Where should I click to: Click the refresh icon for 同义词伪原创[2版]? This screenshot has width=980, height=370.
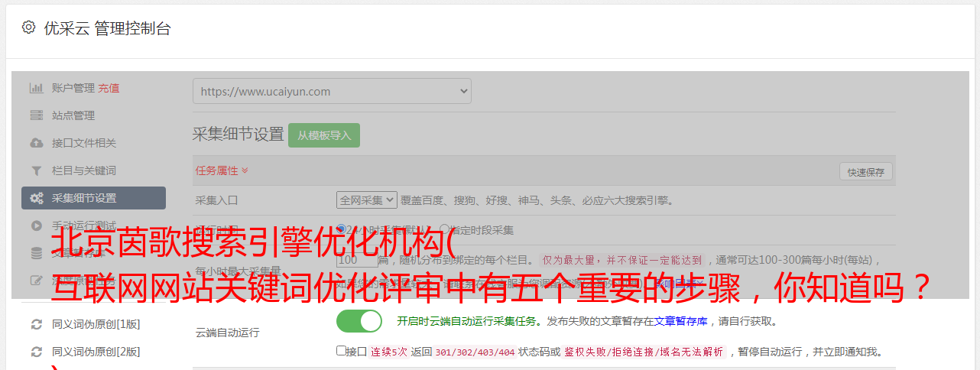point(36,352)
